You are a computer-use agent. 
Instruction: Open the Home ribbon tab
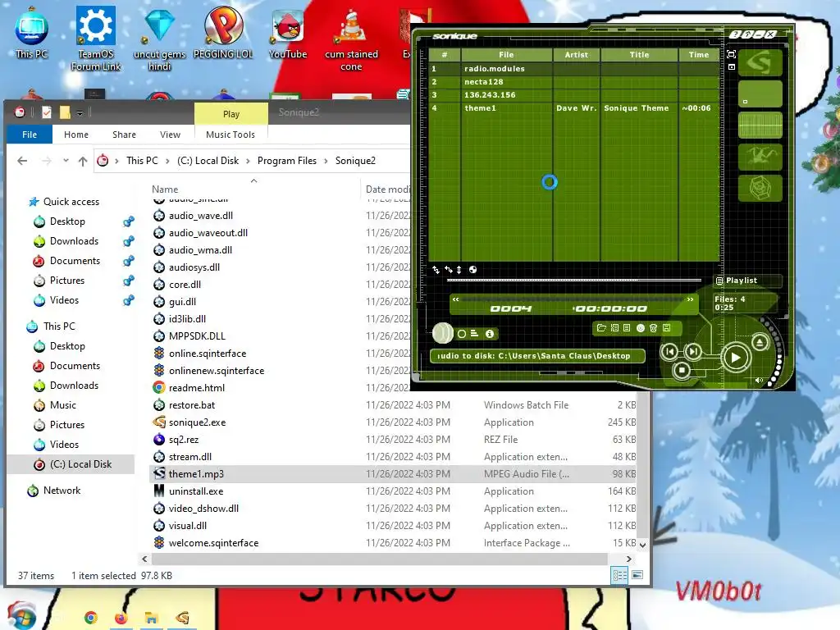pos(76,135)
